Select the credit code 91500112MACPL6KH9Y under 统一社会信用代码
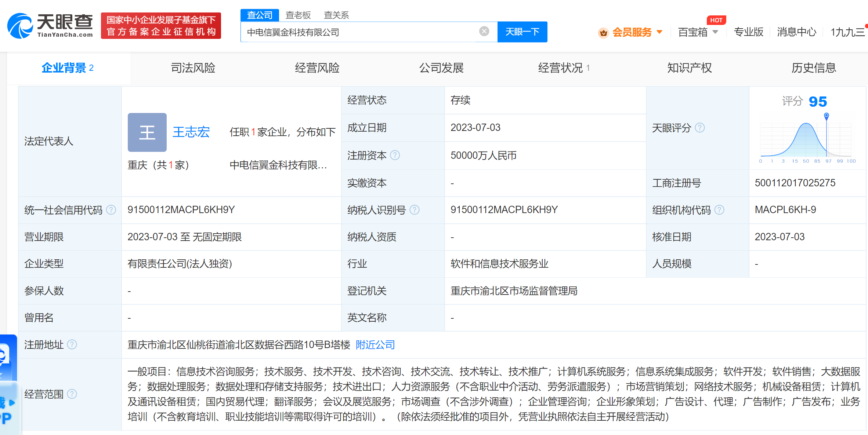 181,210
